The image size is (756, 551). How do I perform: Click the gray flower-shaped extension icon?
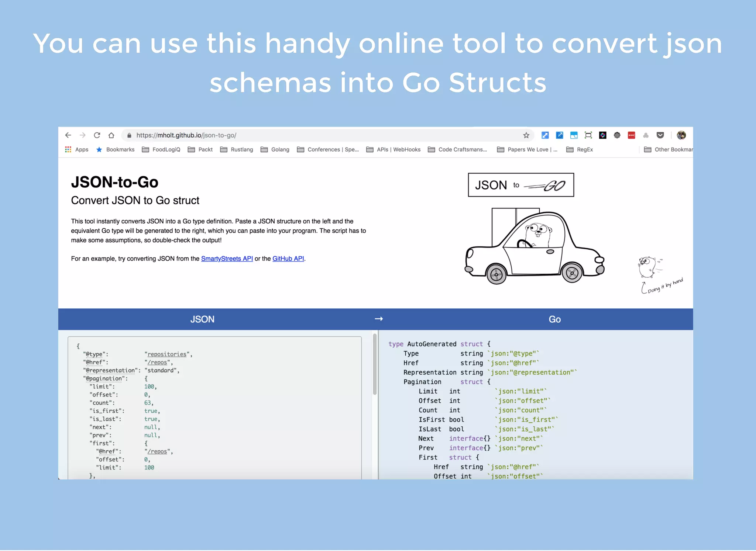click(x=617, y=135)
